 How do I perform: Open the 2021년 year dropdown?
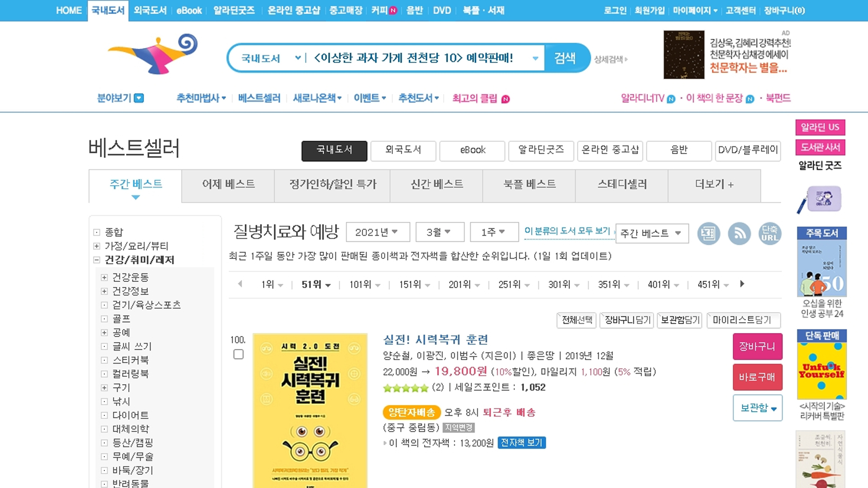click(377, 232)
